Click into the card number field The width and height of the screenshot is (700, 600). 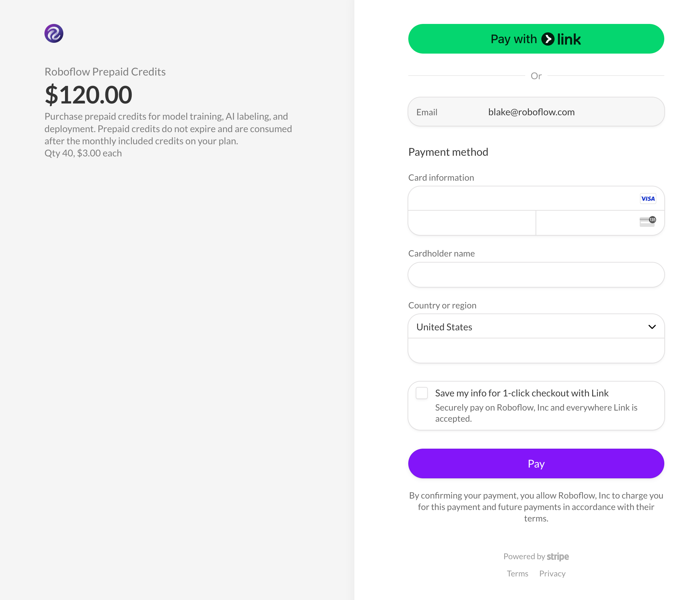click(x=520, y=199)
